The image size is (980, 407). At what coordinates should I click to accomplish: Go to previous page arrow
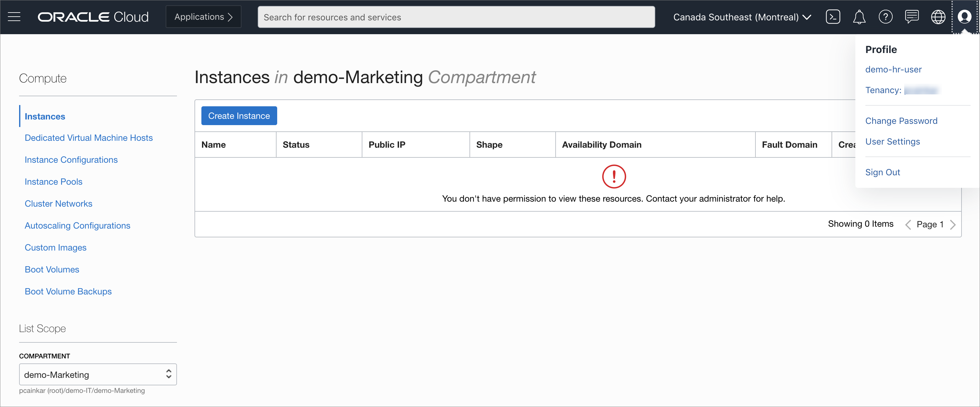point(908,225)
